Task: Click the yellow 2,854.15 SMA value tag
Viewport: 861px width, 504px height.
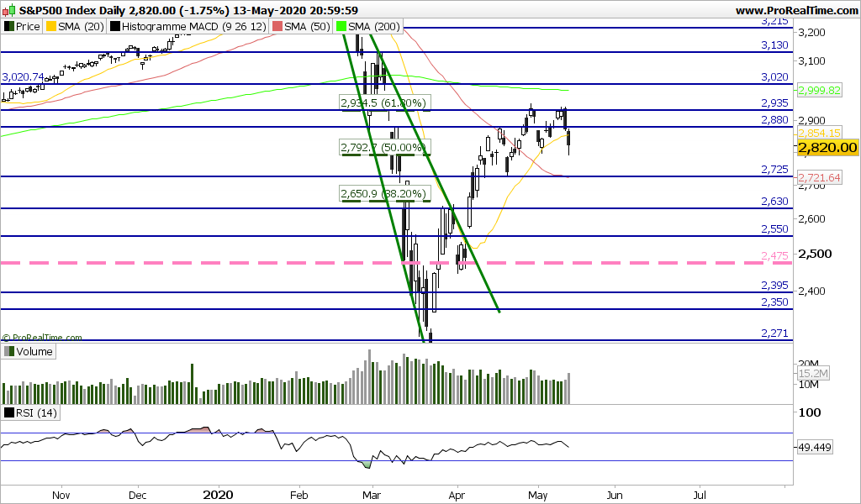Action: point(819,134)
